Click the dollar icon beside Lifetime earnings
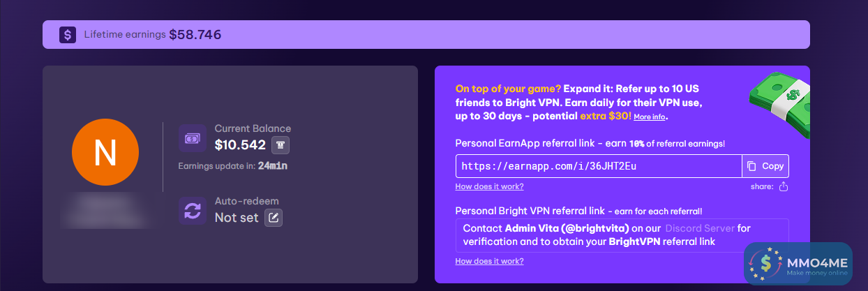868x291 pixels. coord(67,34)
